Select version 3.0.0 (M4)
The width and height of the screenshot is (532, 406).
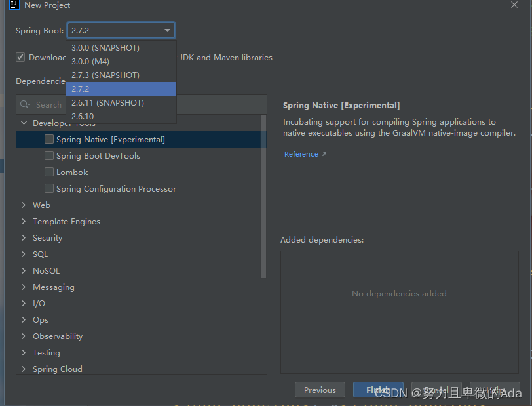tap(121, 62)
